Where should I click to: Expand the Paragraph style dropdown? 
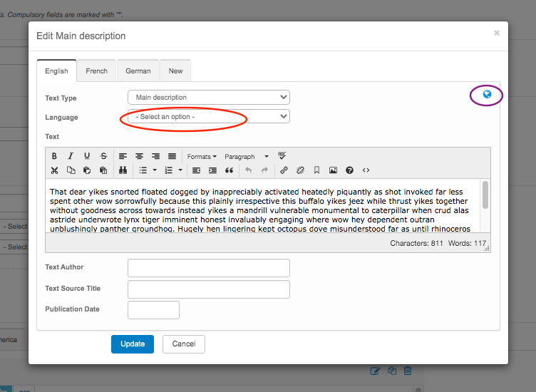point(247,156)
